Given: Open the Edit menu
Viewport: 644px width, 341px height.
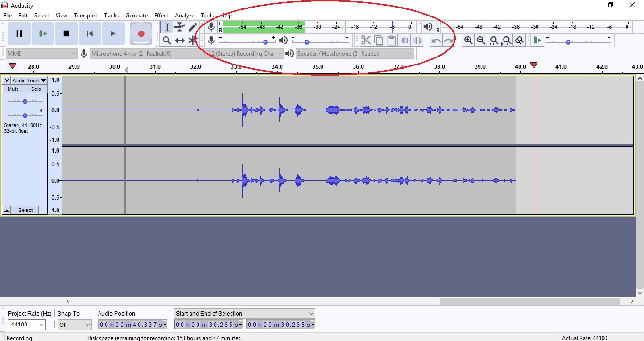Looking at the screenshot, I should (x=23, y=16).
